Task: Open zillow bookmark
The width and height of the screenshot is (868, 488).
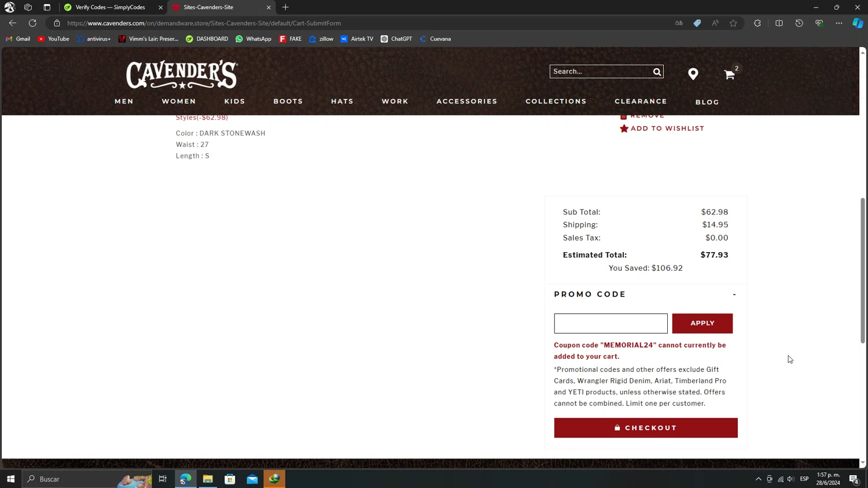Action: [x=321, y=39]
